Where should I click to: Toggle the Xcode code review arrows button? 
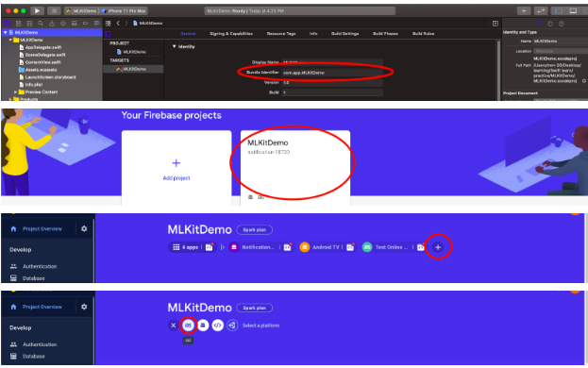[x=541, y=11]
